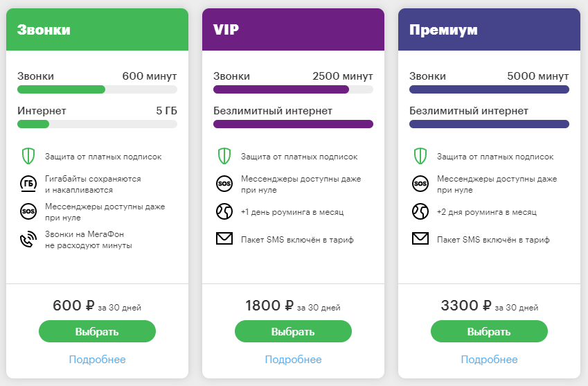Choose the Звонки plan for 600 ₽ with Выбрать
Image resolution: width=588 pixels, height=386 pixels.
coord(97,331)
